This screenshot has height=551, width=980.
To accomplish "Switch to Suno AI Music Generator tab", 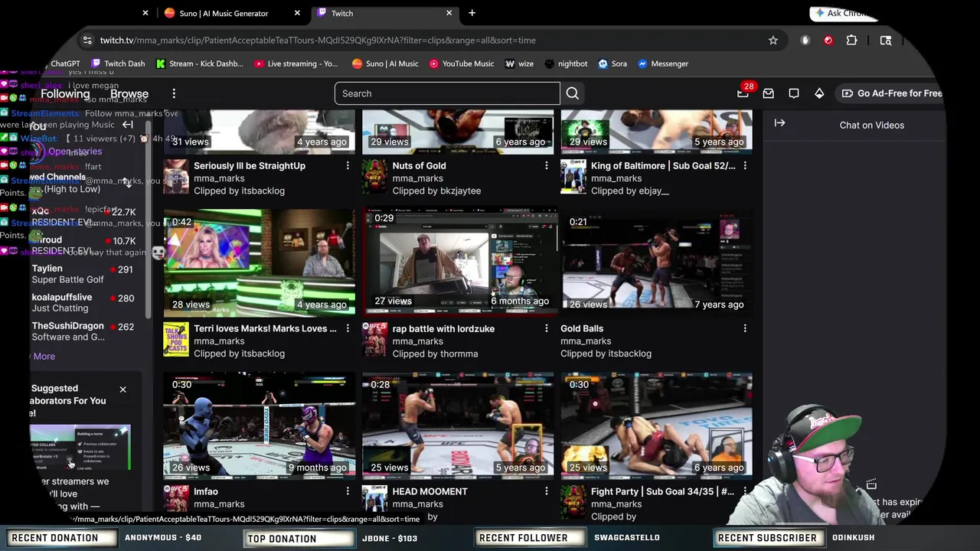I will click(224, 13).
